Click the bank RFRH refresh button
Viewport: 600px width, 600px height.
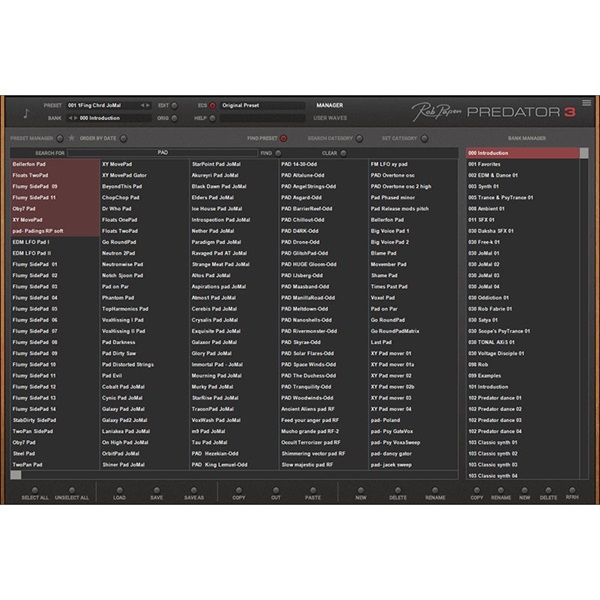[x=572, y=490]
